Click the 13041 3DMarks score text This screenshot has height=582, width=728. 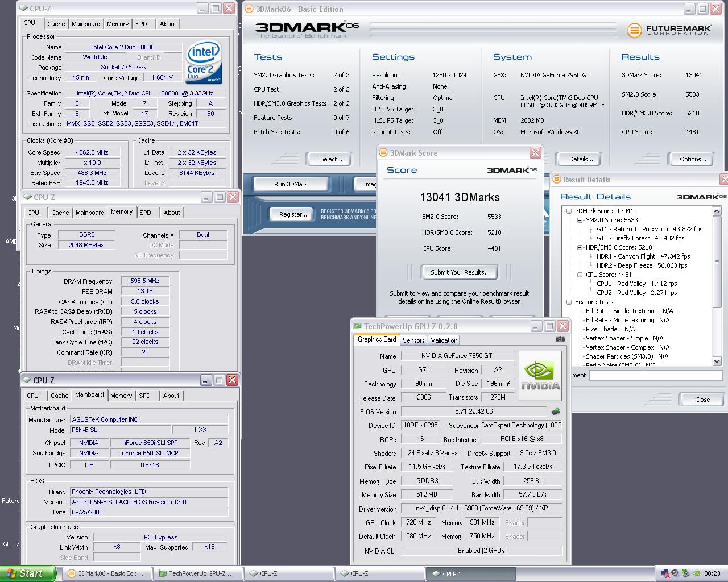pyautogui.click(x=460, y=197)
